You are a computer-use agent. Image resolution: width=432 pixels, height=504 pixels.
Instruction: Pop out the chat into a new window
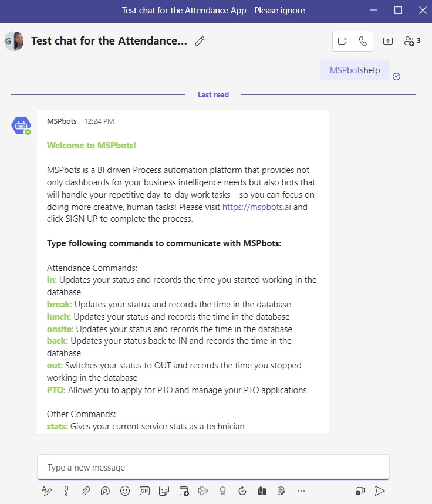tap(387, 41)
